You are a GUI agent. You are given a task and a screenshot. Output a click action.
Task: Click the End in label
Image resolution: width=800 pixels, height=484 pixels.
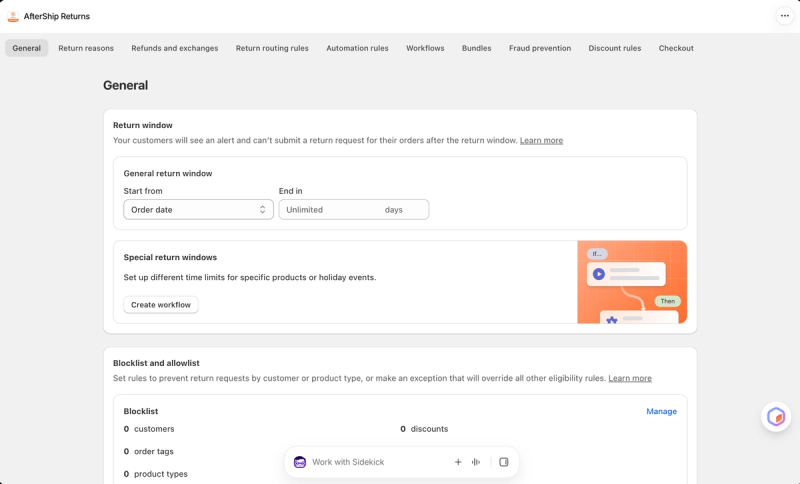[290, 191]
